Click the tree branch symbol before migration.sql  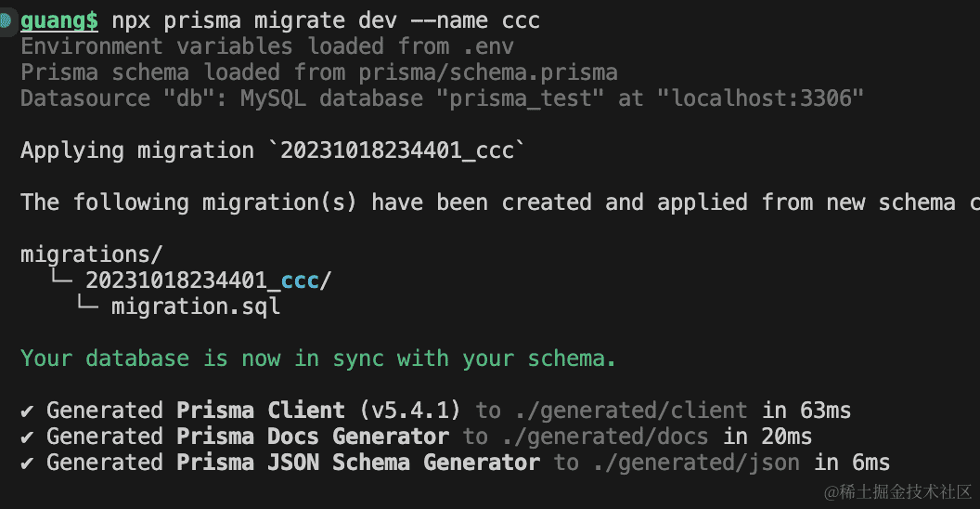pyautogui.click(x=87, y=306)
